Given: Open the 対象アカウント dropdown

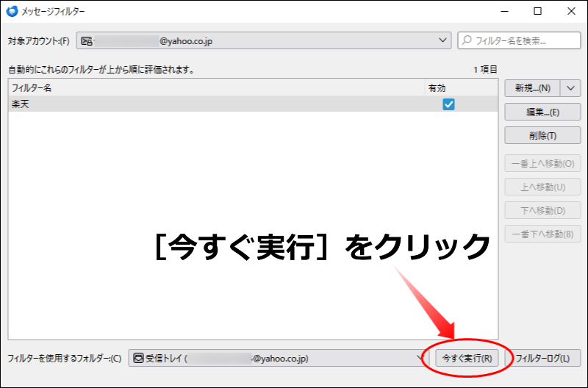Looking at the screenshot, I should tap(264, 40).
